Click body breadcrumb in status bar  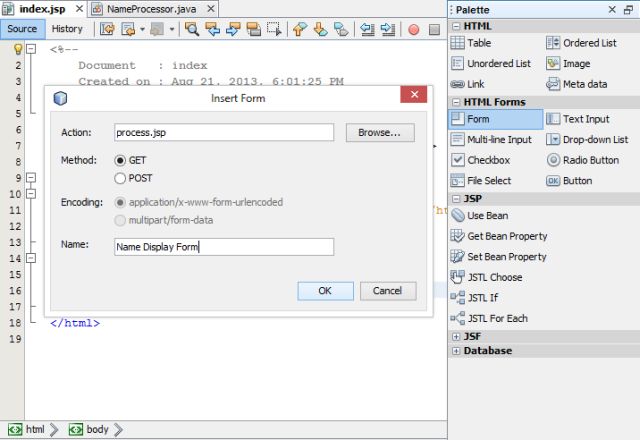[88, 430]
